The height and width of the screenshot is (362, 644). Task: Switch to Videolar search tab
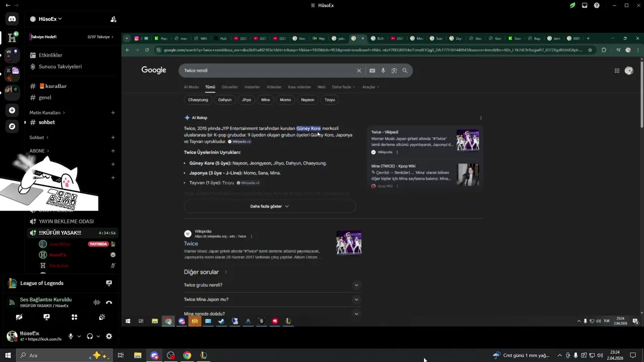pyautogui.click(x=274, y=87)
